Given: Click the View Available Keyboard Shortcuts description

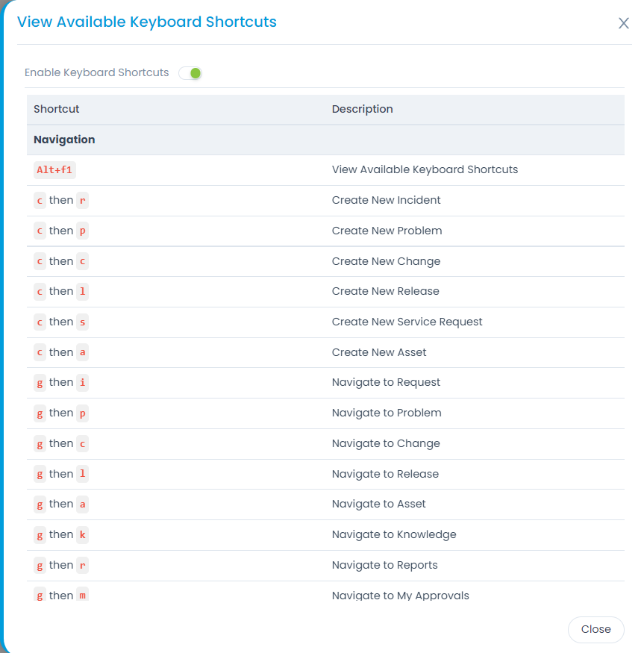Looking at the screenshot, I should (x=425, y=169).
